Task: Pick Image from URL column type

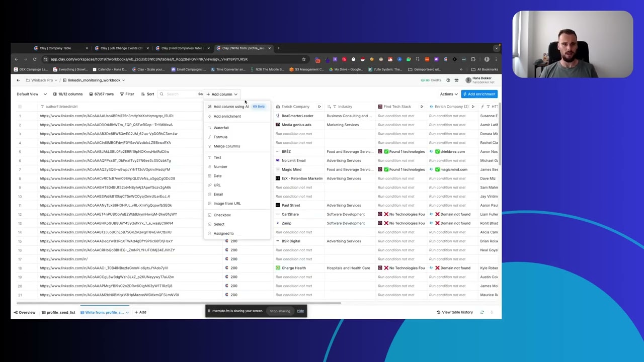Action: 237,204
